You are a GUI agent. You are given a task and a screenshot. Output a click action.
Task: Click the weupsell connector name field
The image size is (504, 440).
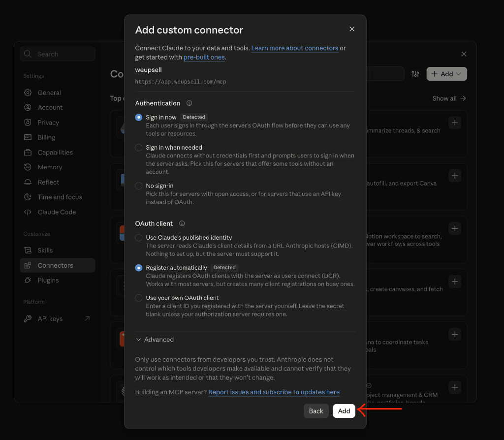click(x=148, y=70)
